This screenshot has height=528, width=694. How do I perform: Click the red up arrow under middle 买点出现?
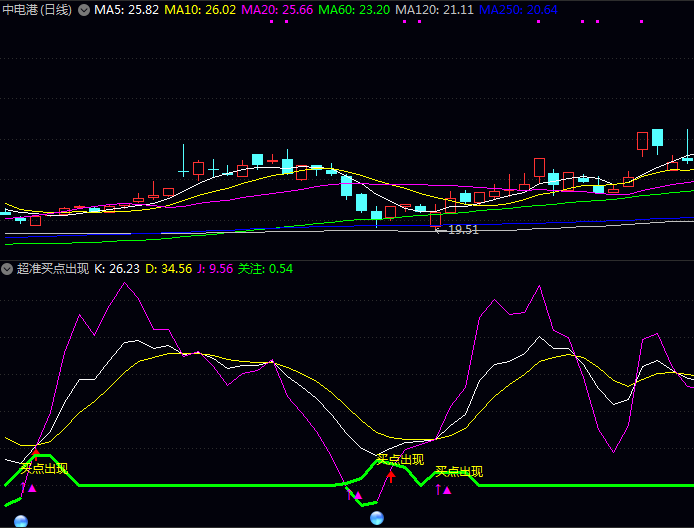391,475
